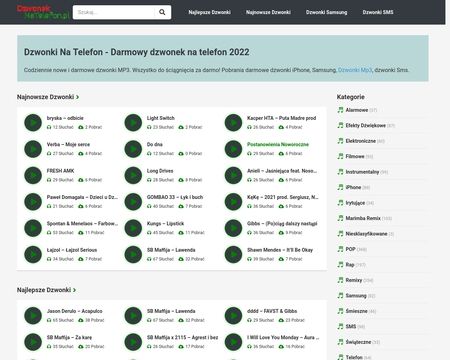The height and width of the screenshot is (360, 450).
Task: Open the Efekty Dźwiękowe category
Action: pos(366,125)
